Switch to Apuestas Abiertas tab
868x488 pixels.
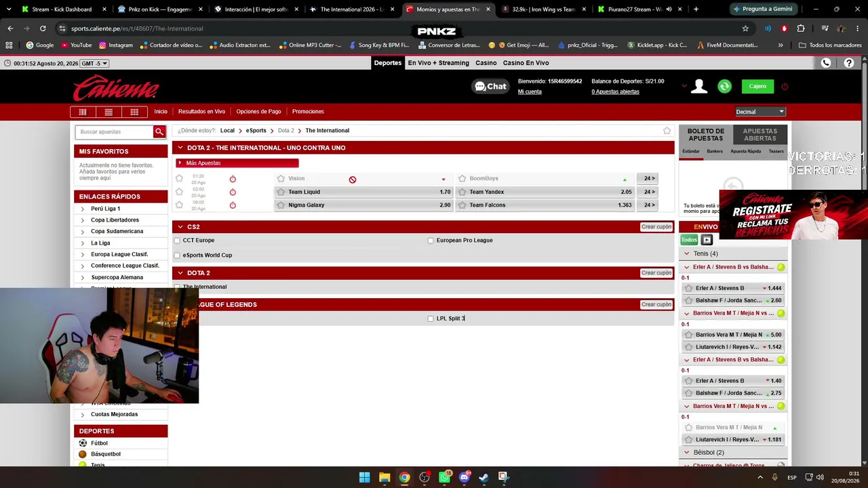point(760,135)
